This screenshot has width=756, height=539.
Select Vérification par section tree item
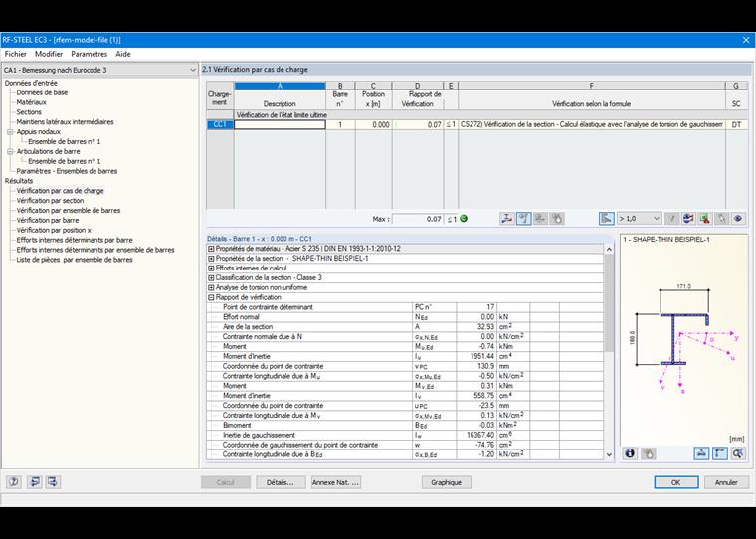(x=50, y=201)
